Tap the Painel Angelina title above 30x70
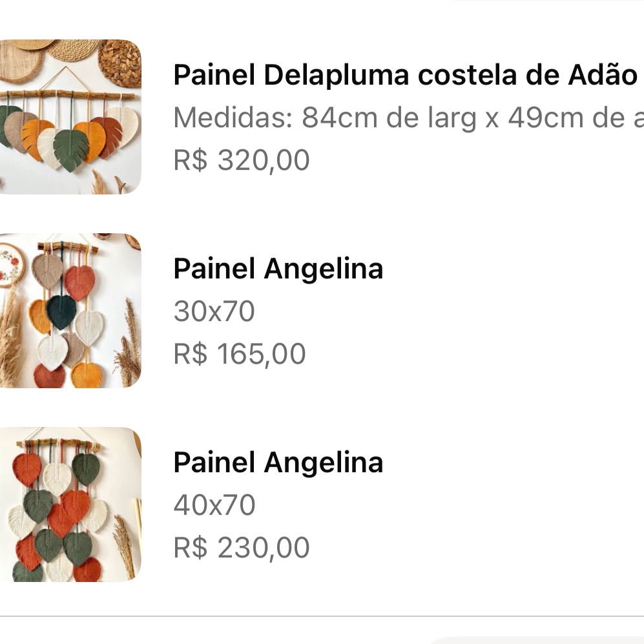Viewport: 644px width, 644px height. click(x=278, y=269)
